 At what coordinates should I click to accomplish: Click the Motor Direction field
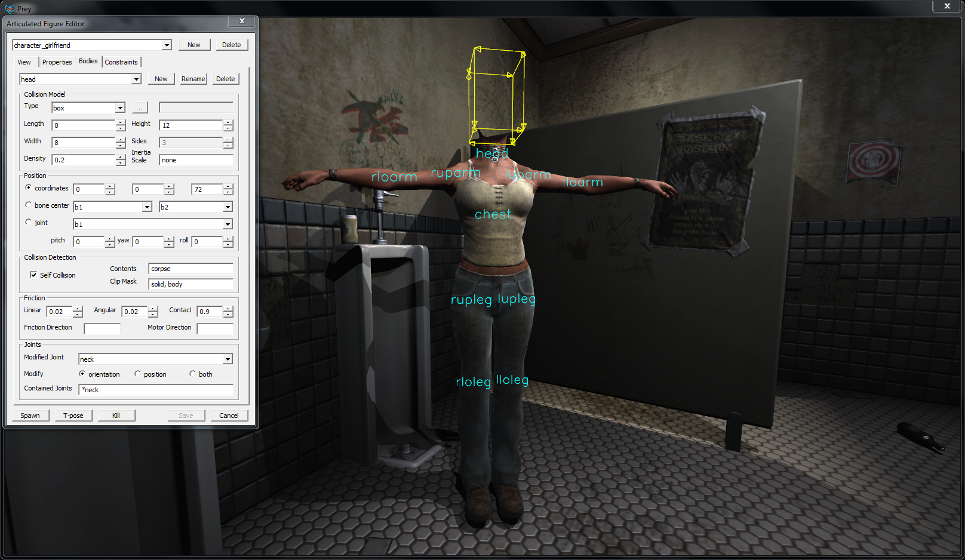pyautogui.click(x=215, y=329)
